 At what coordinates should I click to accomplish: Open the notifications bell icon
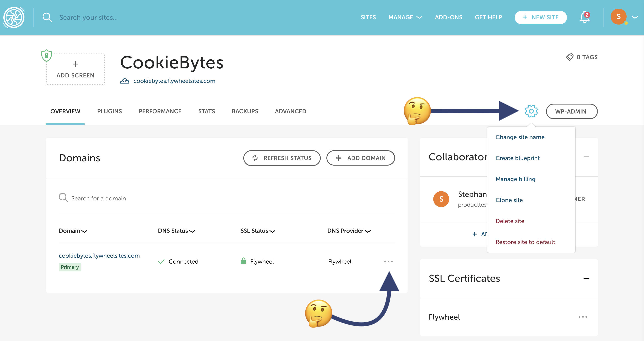tap(584, 17)
